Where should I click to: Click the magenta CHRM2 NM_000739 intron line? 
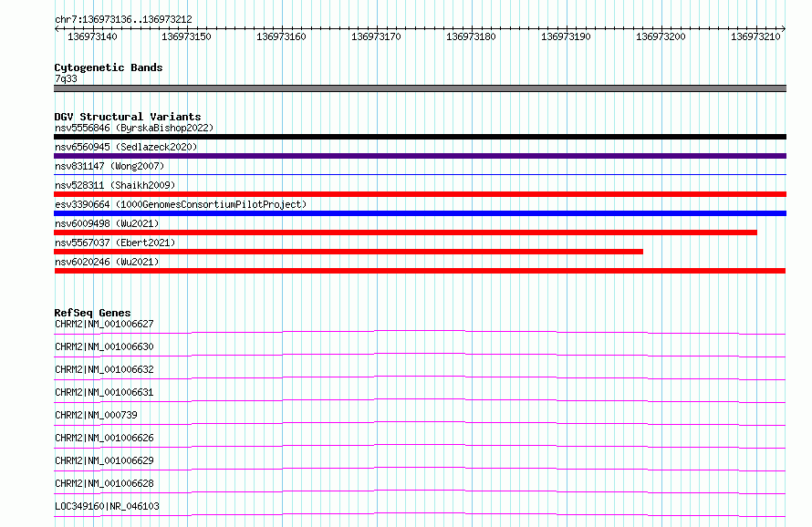click(420, 423)
